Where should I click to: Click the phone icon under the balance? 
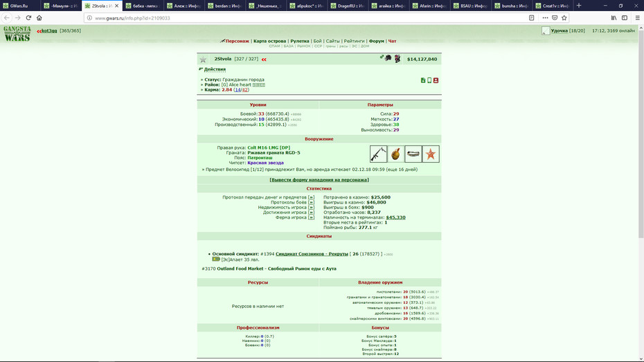pyautogui.click(x=429, y=80)
